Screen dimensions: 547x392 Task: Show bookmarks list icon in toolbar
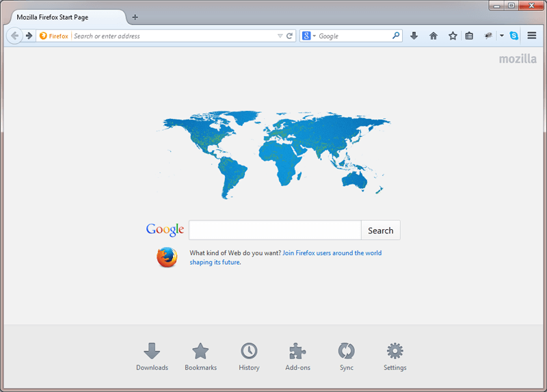click(469, 36)
